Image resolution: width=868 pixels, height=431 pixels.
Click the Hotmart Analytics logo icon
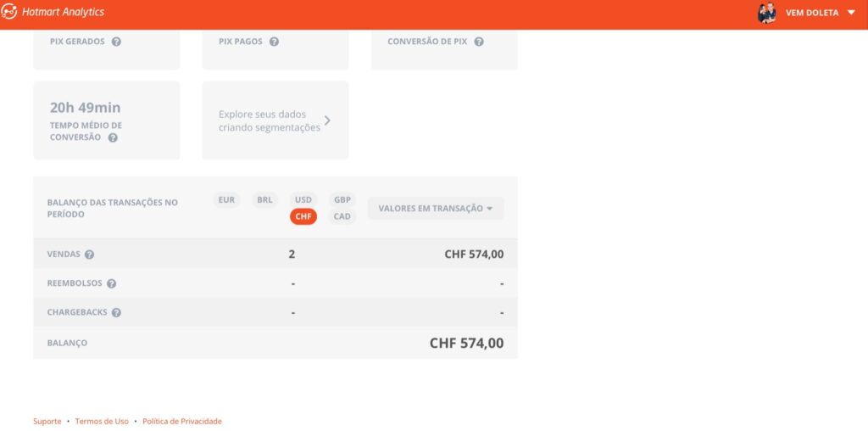pos(9,12)
